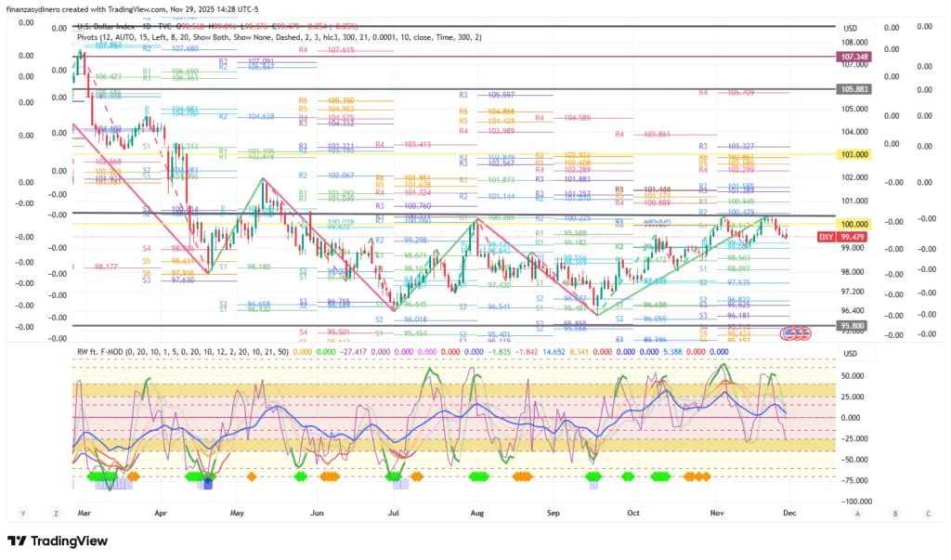Click the Nov label on the time axis
The height and width of the screenshot is (560, 951).
(716, 512)
